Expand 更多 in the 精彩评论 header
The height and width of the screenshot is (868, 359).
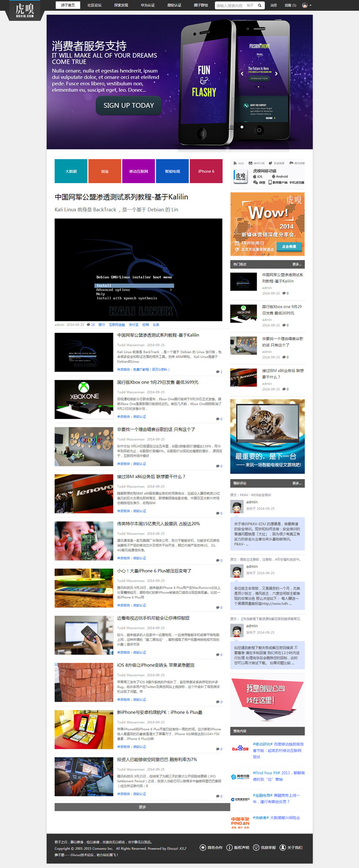[x=297, y=483]
